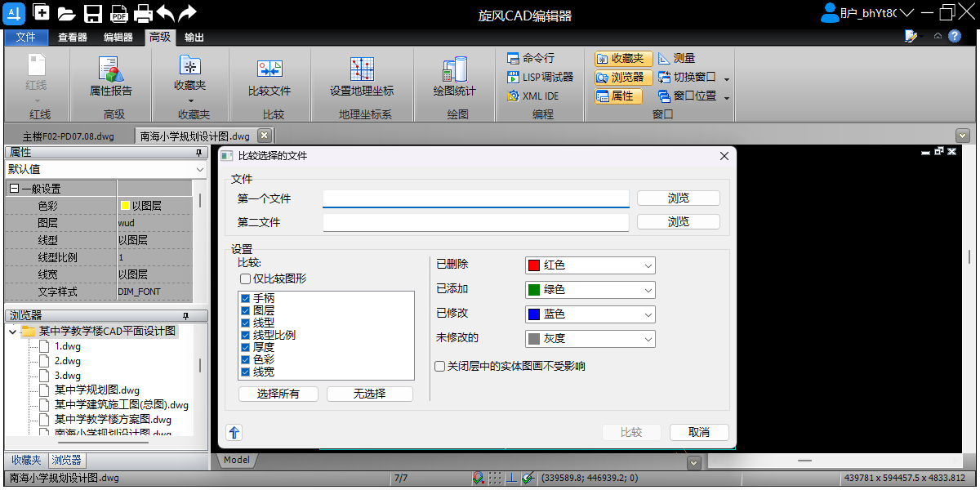Pin the 浏览器 panel

coord(185,315)
